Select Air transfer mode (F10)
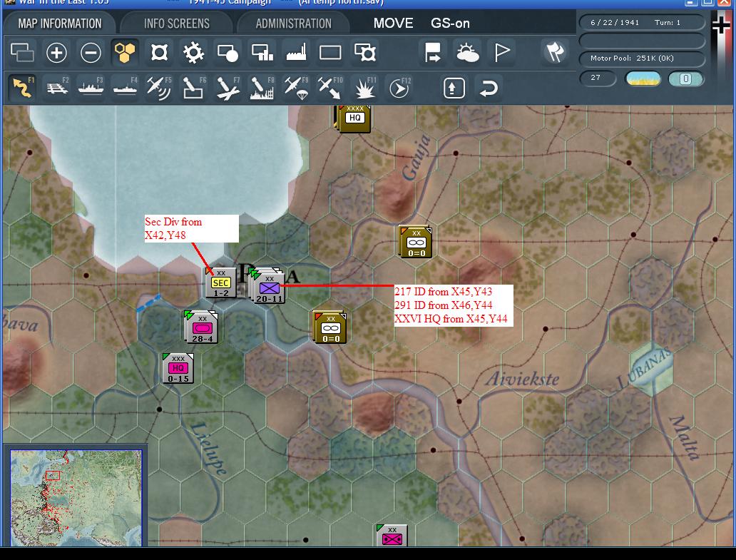736x560 pixels. click(x=330, y=88)
